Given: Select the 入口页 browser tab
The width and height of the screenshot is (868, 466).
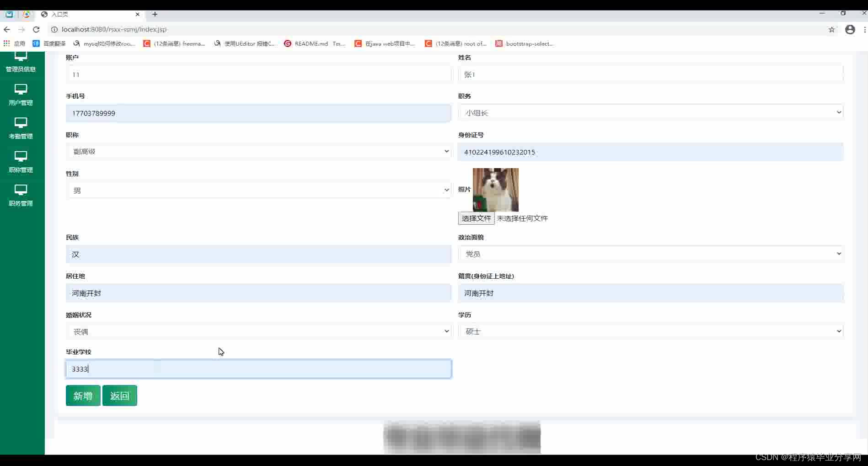Looking at the screenshot, I should point(91,14).
